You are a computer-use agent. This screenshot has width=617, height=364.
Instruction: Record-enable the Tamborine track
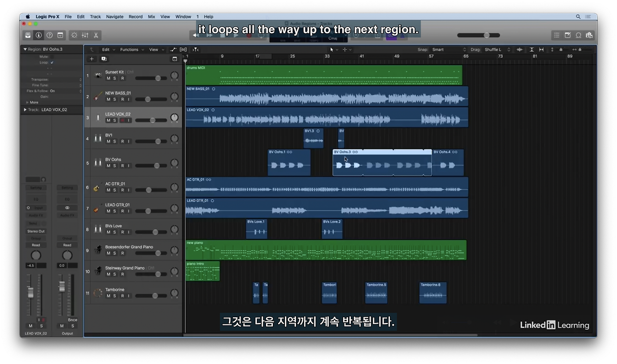122,296
